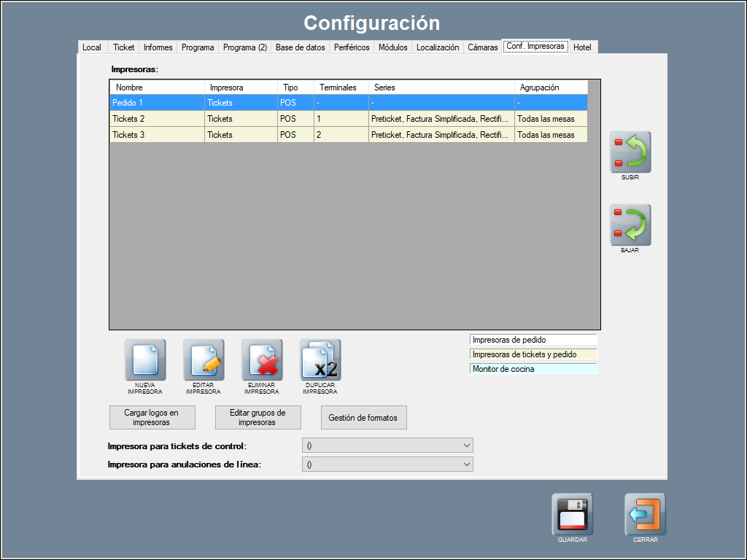Go to the Hotel tab
Screen dimensions: 747x560
(582, 47)
